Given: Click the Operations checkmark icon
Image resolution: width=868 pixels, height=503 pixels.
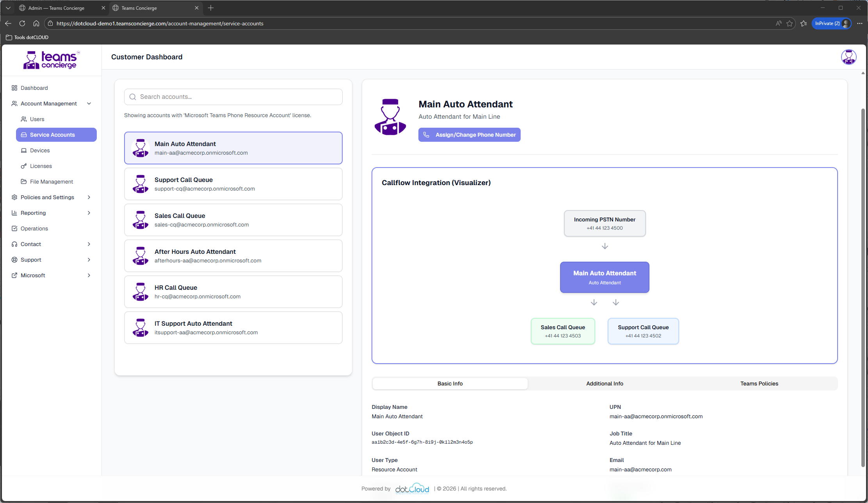Looking at the screenshot, I should [x=14, y=228].
